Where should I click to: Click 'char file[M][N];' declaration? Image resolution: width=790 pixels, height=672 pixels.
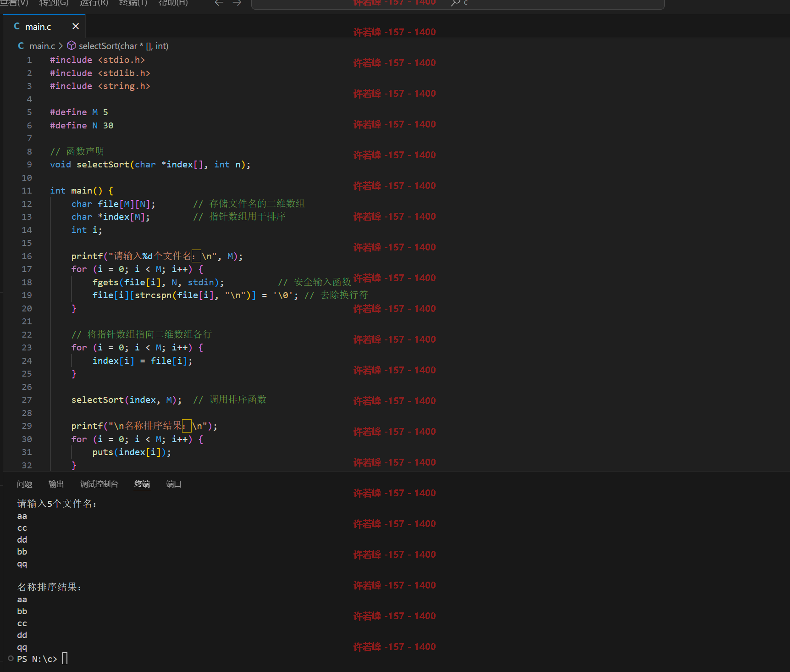[113, 204]
